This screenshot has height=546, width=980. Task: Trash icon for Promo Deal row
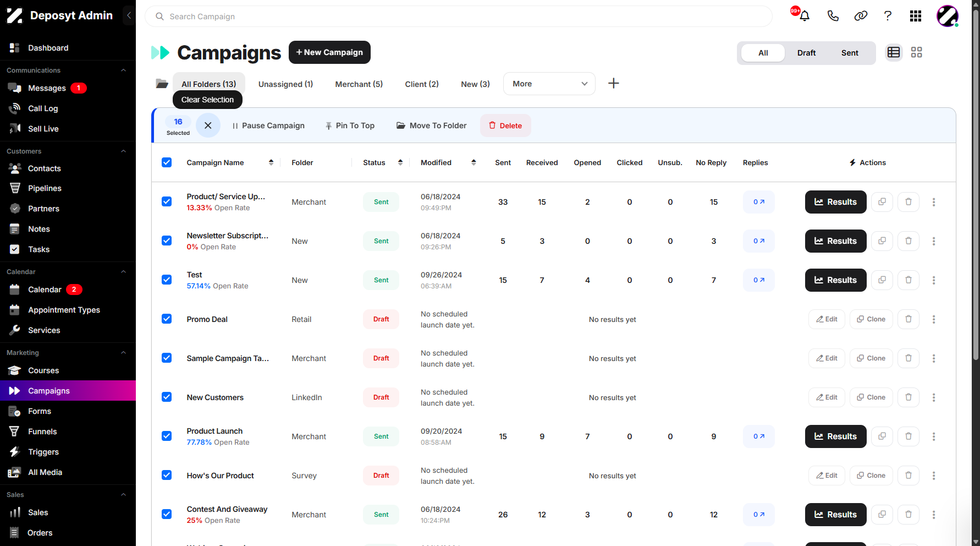click(x=909, y=319)
